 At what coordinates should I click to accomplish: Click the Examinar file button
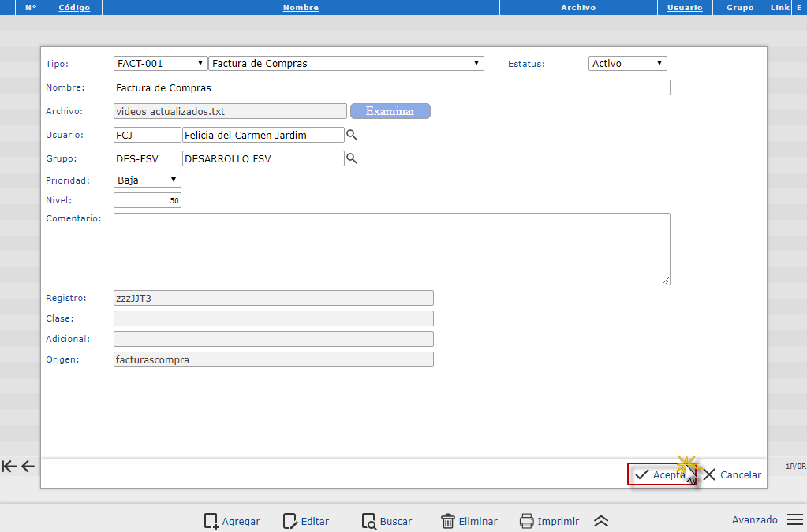point(390,111)
